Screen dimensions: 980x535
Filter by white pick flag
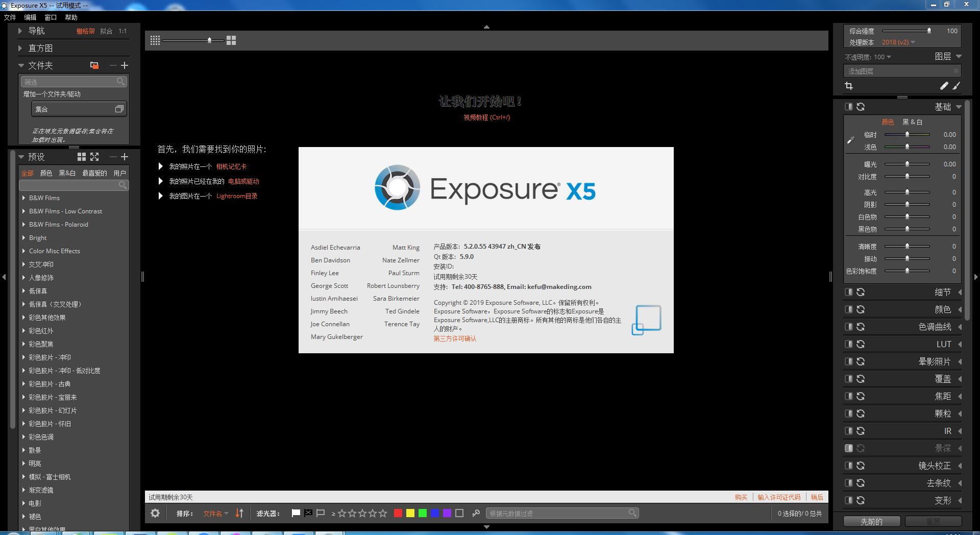click(296, 513)
